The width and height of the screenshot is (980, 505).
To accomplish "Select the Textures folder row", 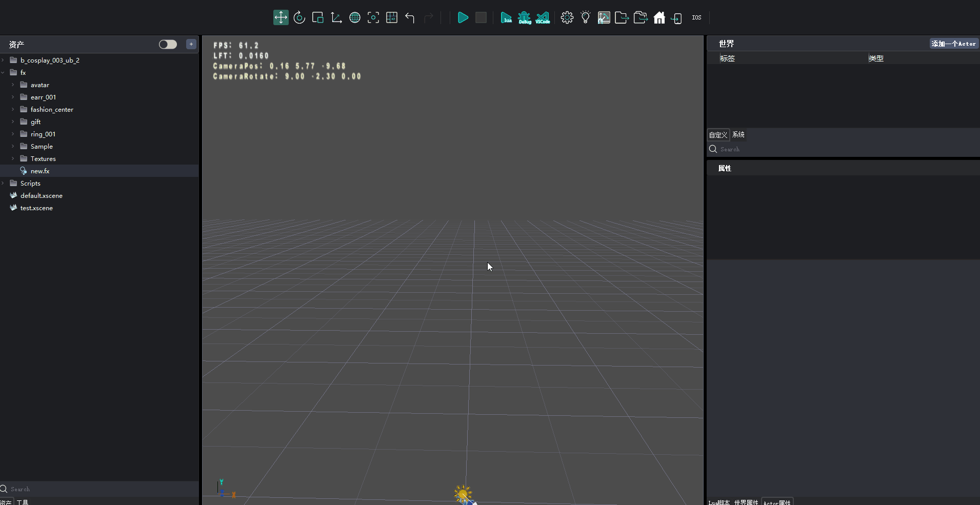I will (x=99, y=158).
